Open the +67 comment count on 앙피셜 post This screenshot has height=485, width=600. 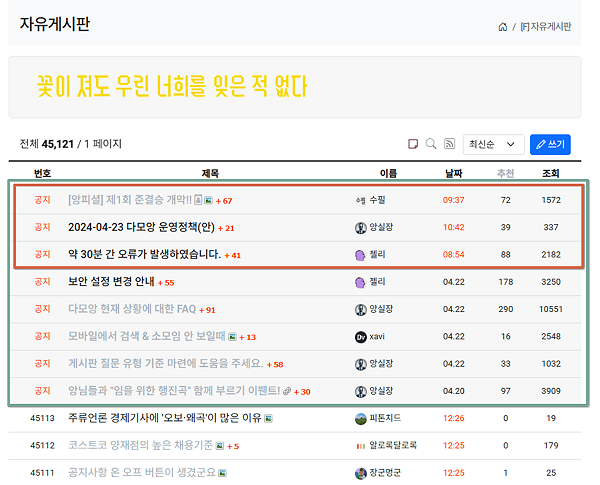pos(224,201)
